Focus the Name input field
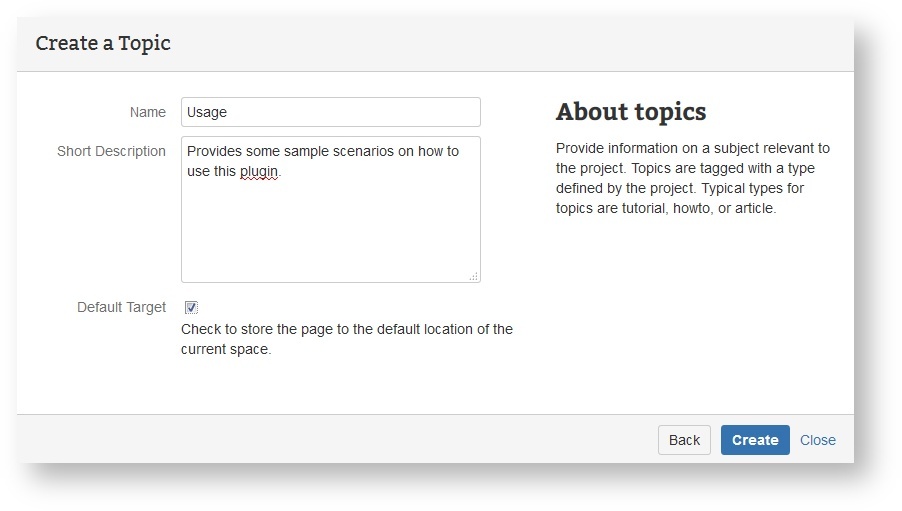This screenshot has height=511, width=902. click(330, 112)
